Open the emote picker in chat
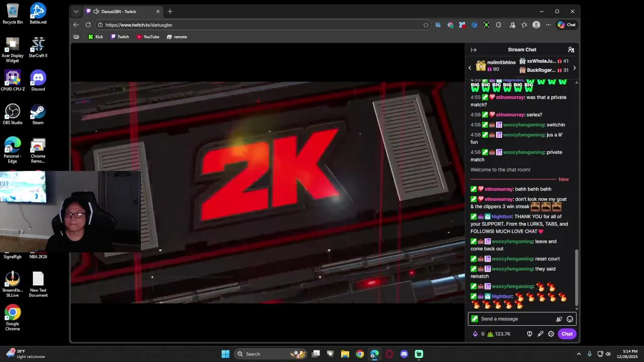644x362 pixels. (x=570, y=319)
